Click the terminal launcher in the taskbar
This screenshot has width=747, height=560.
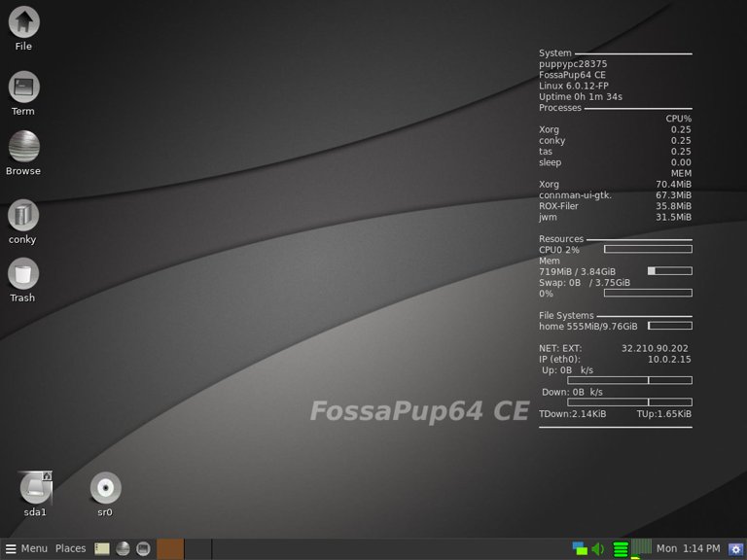click(143, 548)
